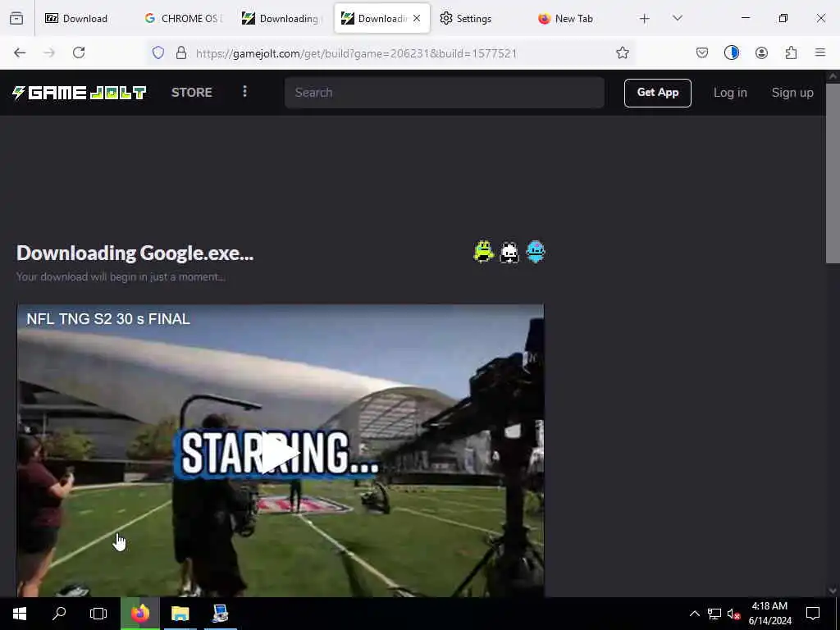Viewport: 840px width, 630px height.
Task: Open the STORE page
Action: pyautogui.click(x=192, y=92)
